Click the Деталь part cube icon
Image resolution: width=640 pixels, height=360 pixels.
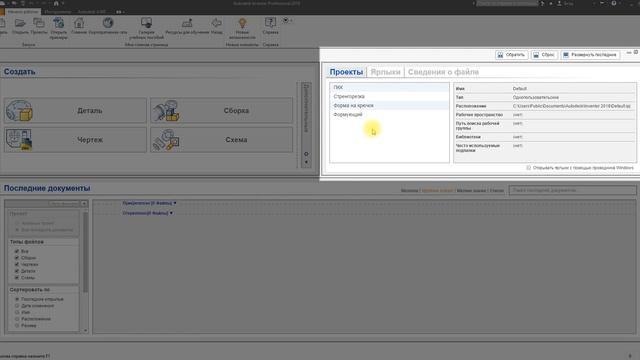[x=19, y=111]
